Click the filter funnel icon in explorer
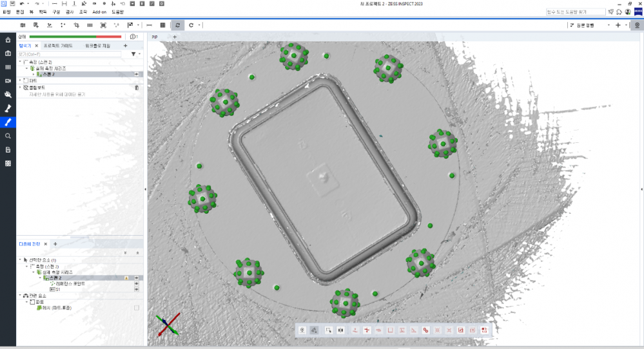 133,54
